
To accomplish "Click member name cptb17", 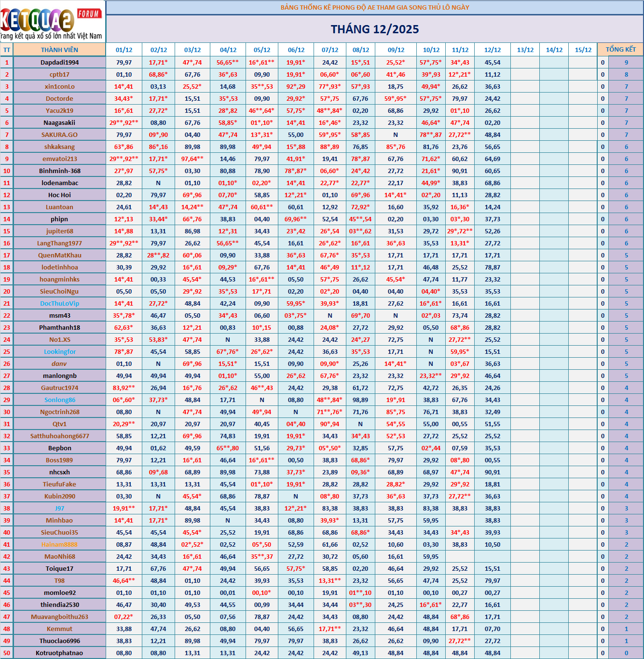I will click(59, 74).
